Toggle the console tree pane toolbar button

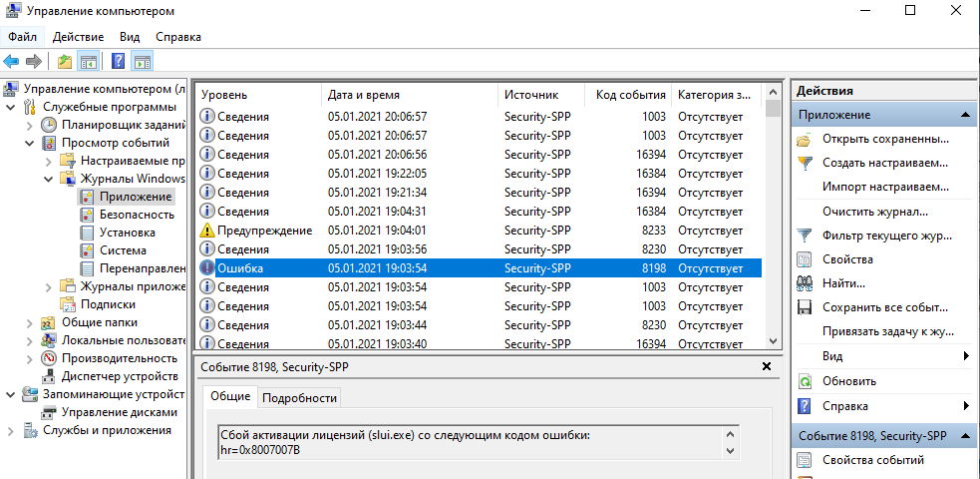[x=88, y=61]
